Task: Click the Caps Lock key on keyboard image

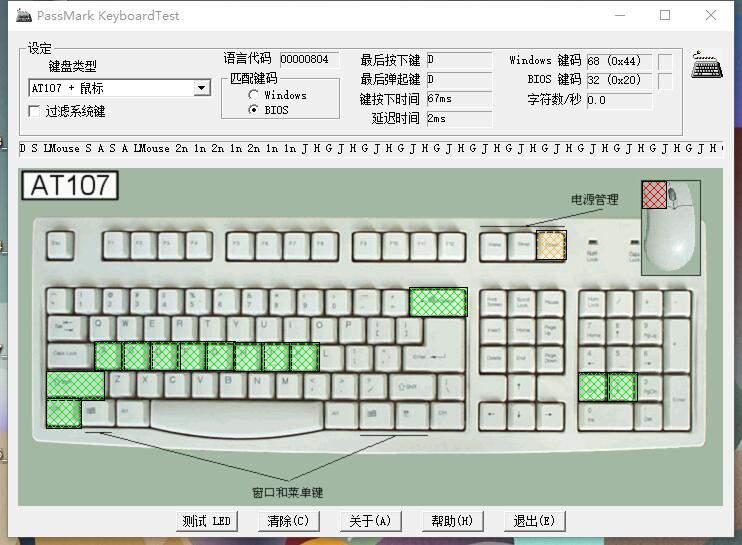Action: (x=70, y=356)
